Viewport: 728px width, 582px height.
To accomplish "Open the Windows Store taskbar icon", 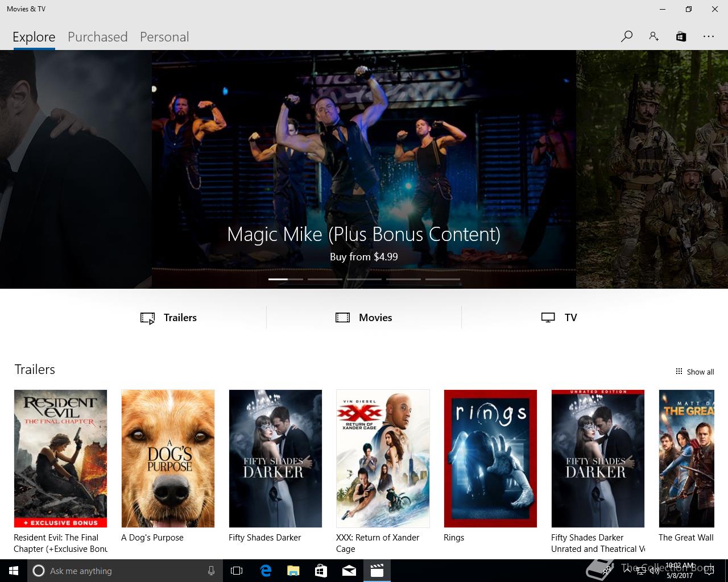I will (x=321, y=571).
